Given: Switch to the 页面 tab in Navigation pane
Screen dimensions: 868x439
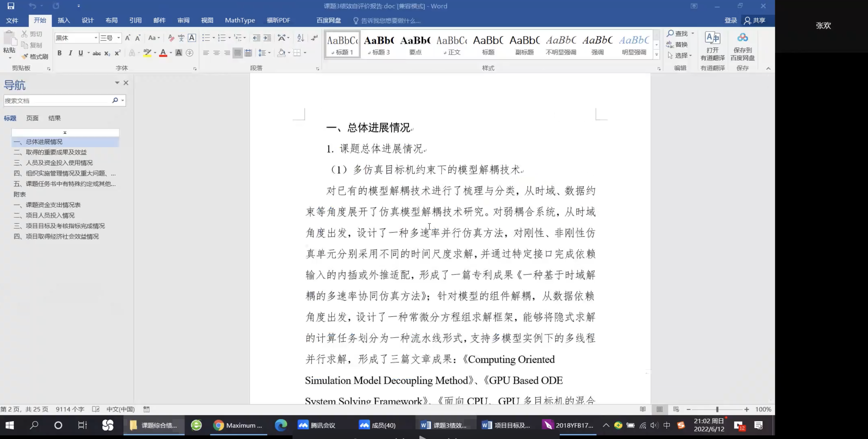Looking at the screenshot, I should pyautogui.click(x=32, y=118).
